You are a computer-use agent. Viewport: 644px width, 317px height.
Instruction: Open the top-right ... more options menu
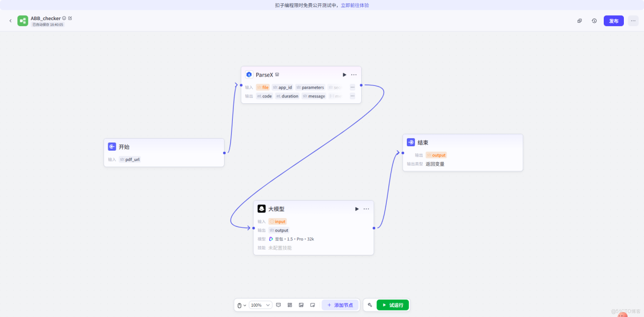click(x=633, y=20)
